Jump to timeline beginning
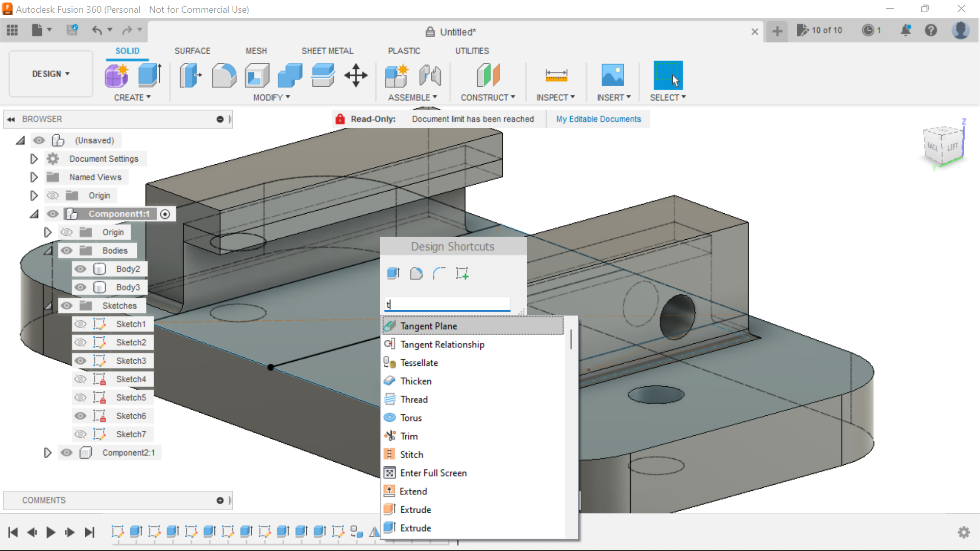This screenshot has width=980, height=551. pos(13,533)
